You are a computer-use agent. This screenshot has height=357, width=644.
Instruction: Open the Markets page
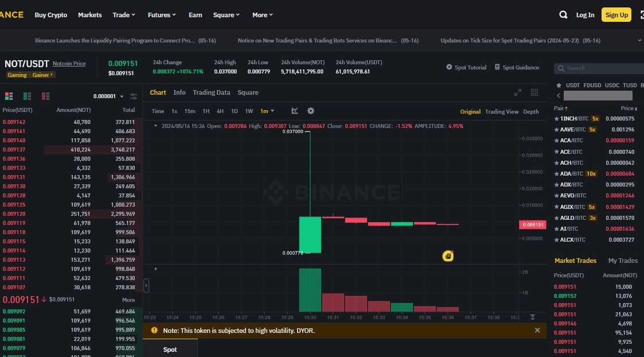[90, 15]
